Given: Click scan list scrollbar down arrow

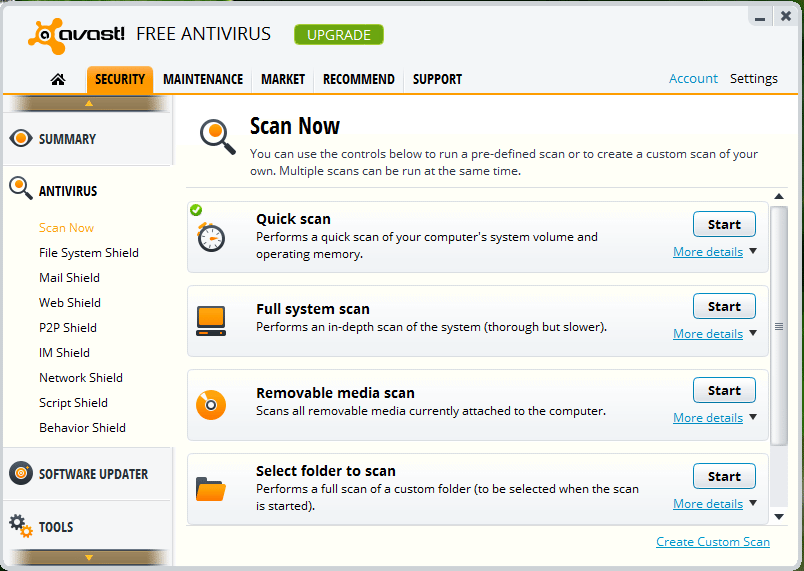Looking at the screenshot, I should pos(779,517).
